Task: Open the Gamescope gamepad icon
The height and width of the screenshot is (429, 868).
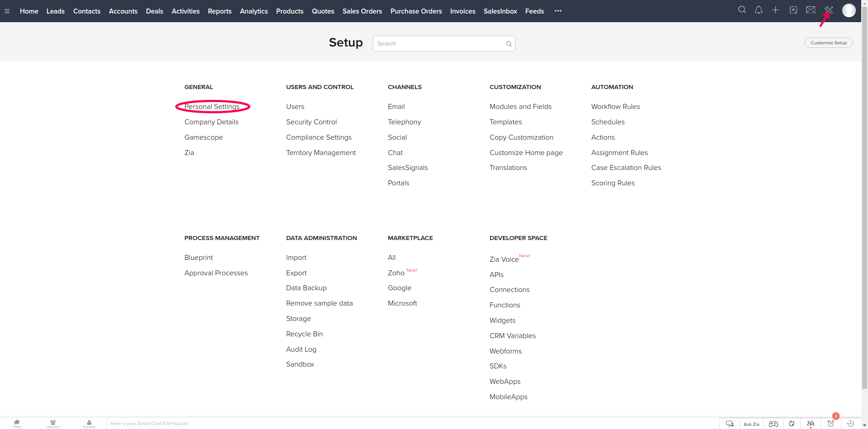Action: pyautogui.click(x=774, y=424)
